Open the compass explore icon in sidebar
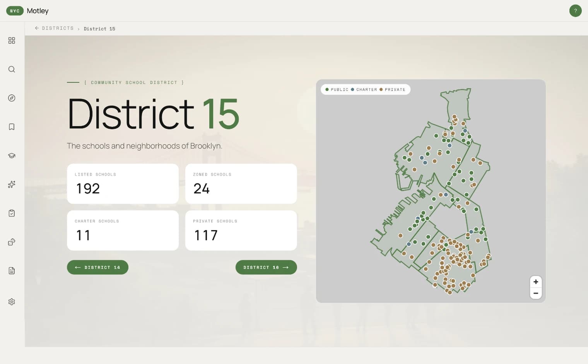The height and width of the screenshot is (364, 588). pos(12,98)
